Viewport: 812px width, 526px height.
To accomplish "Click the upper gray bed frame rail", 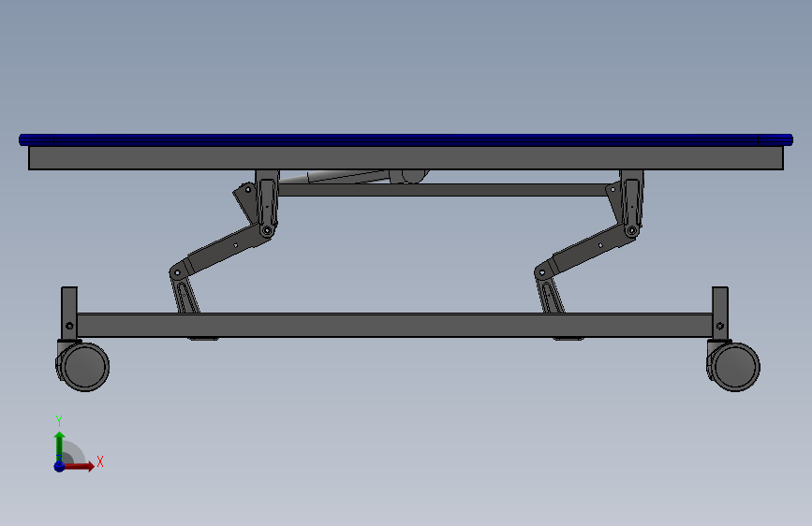I will click(x=406, y=158).
